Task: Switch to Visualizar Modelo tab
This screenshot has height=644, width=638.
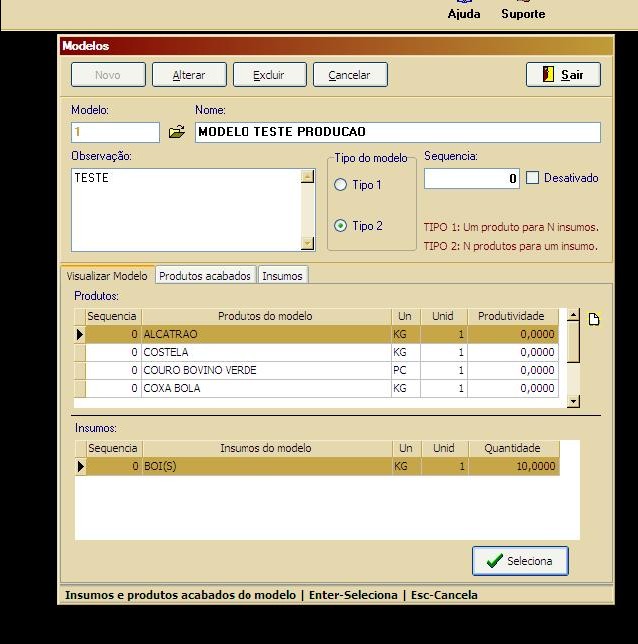Action: point(107,276)
